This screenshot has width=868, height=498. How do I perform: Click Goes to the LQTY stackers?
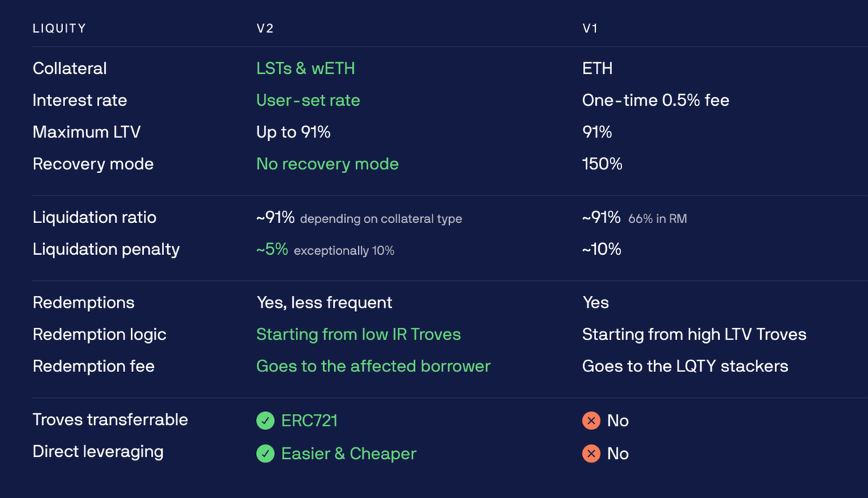coord(685,366)
